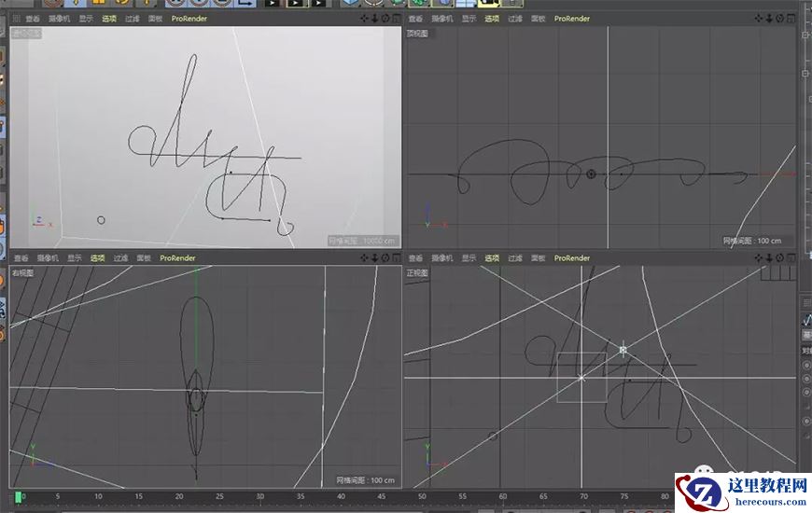The image size is (812, 513).
Task: Open 查看 menu in the perspective viewport
Action: pos(33,19)
